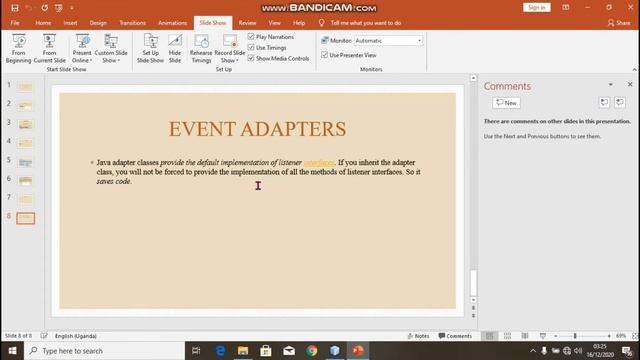Screen dimensions: 640x360
Task: Select slide 7 thumbnail
Action: tap(25, 199)
